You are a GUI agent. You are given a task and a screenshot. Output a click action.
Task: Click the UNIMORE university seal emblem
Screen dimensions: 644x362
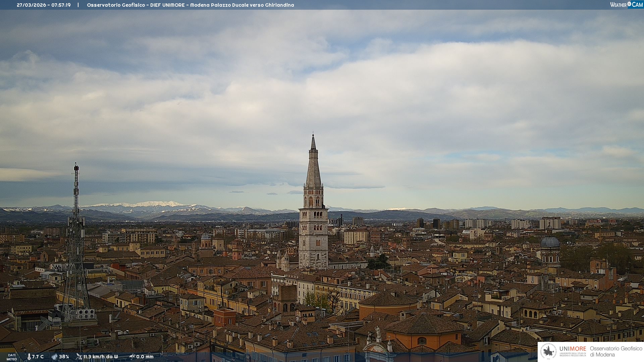point(548,351)
